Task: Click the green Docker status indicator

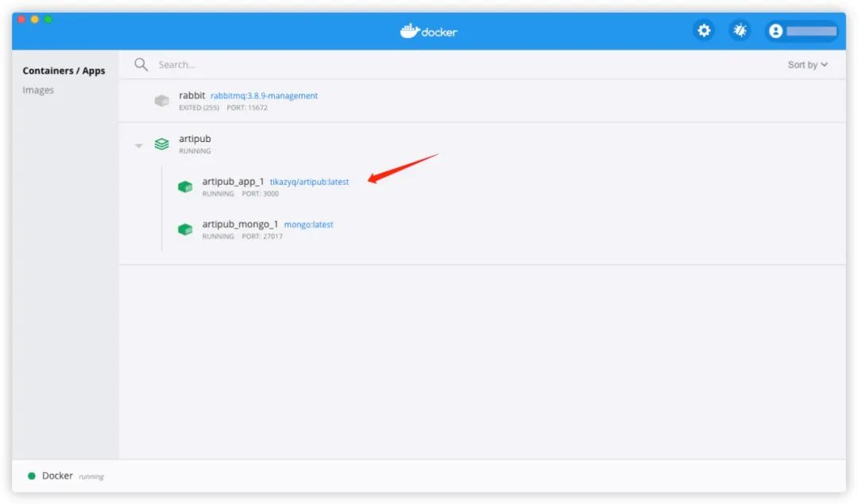Action: tap(32, 476)
